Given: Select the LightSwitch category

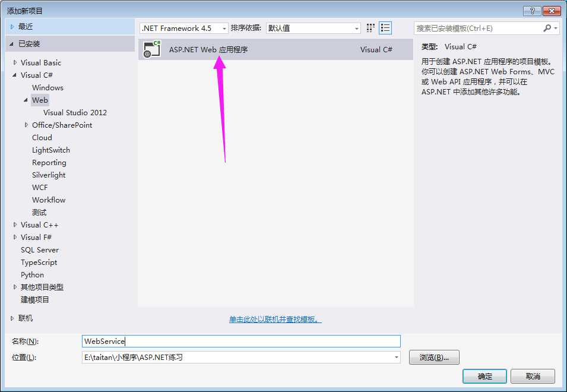Looking at the screenshot, I should pyautogui.click(x=51, y=150).
